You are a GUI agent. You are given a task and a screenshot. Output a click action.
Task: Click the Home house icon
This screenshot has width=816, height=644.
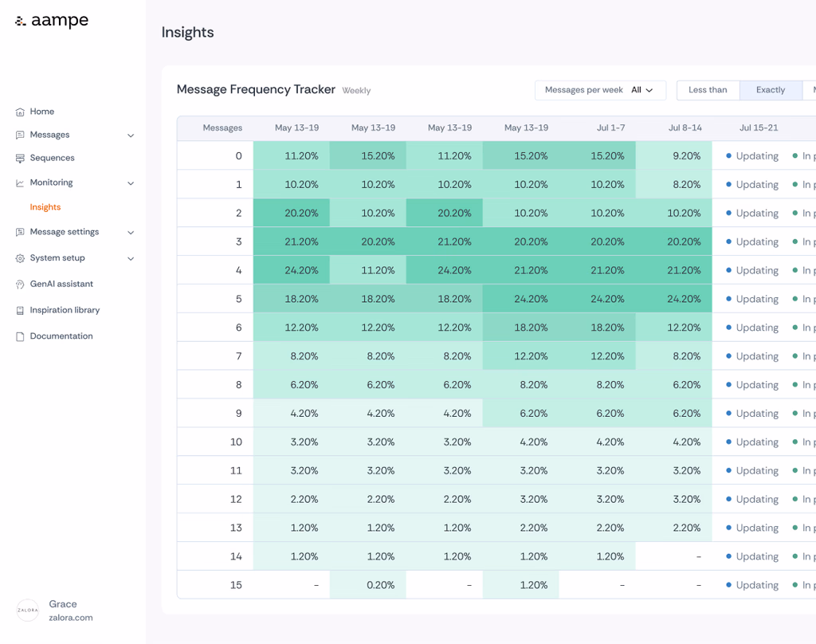[20, 112]
